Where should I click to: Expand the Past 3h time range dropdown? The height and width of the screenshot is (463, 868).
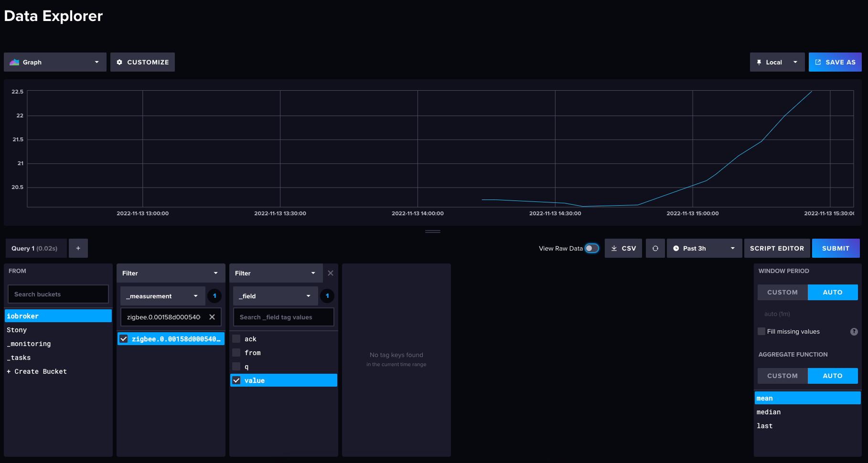[704, 248]
